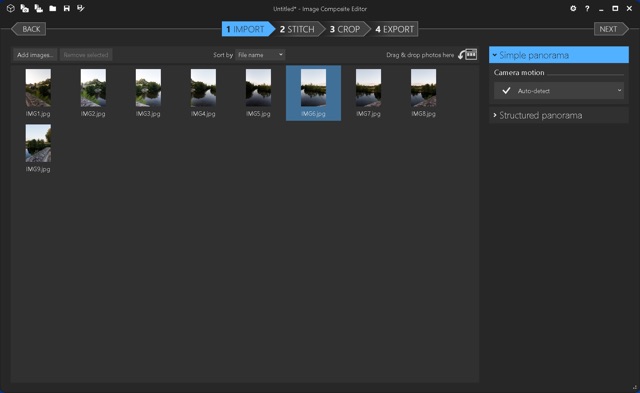Open help via the question mark icon
The height and width of the screenshot is (393, 640).
tap(587, 8)
